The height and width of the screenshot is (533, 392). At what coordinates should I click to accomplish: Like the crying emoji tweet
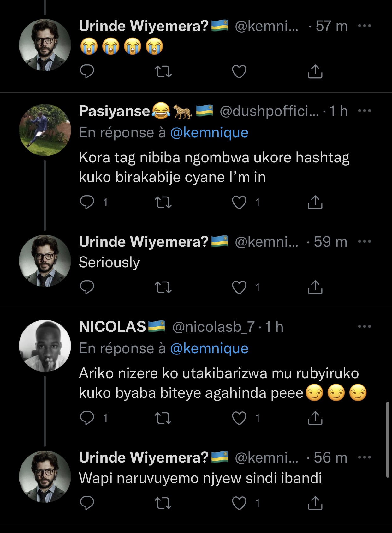[239, 71]
